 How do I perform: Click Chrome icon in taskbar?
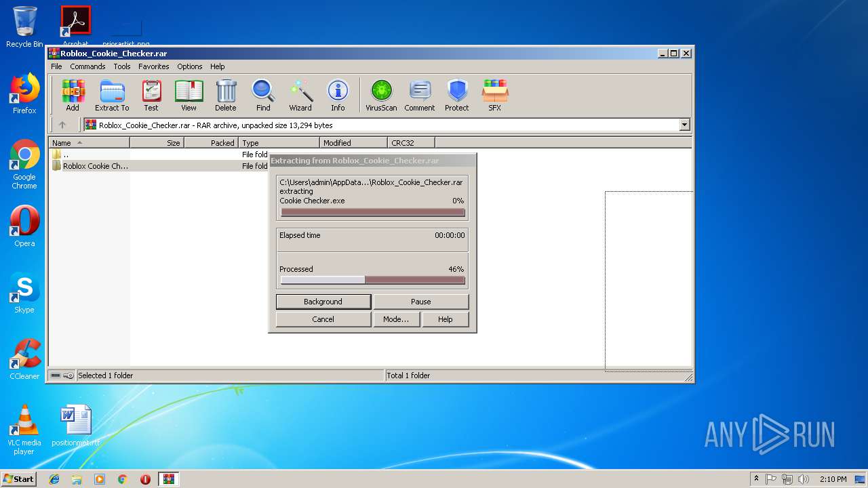pyautogui.click(x=123, y=479)
